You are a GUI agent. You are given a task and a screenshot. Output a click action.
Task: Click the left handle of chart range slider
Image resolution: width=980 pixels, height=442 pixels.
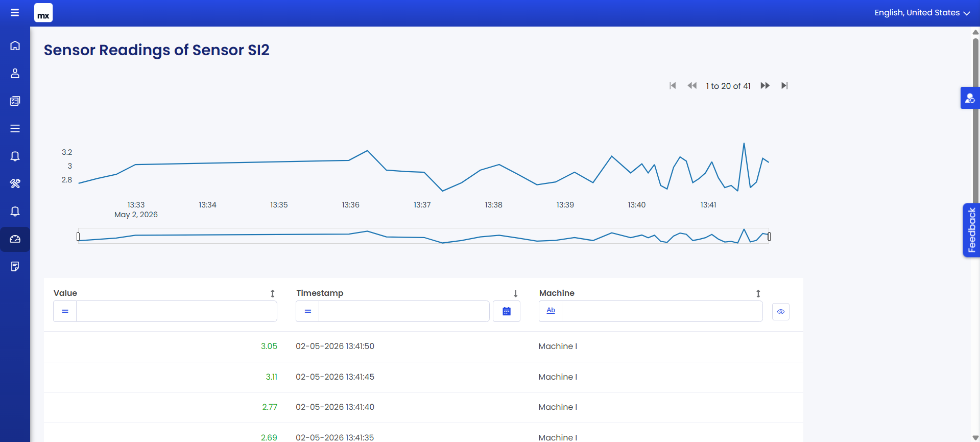[x=78, y=237]
